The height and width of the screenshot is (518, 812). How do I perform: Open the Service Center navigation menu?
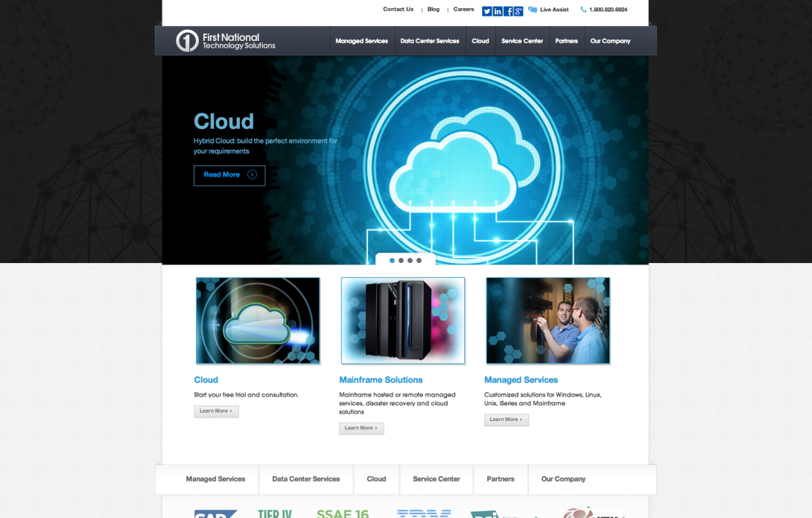522,41
